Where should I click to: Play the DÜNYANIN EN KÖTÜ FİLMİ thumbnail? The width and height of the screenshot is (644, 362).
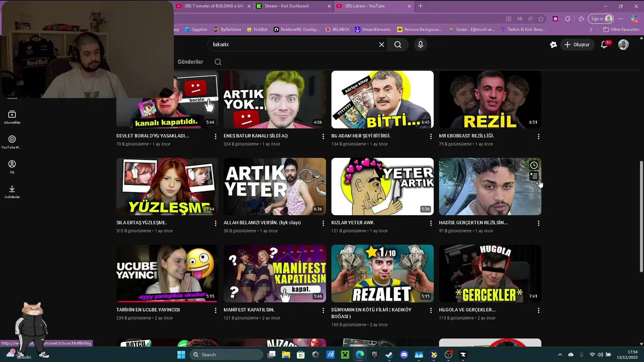click(382, 274)
